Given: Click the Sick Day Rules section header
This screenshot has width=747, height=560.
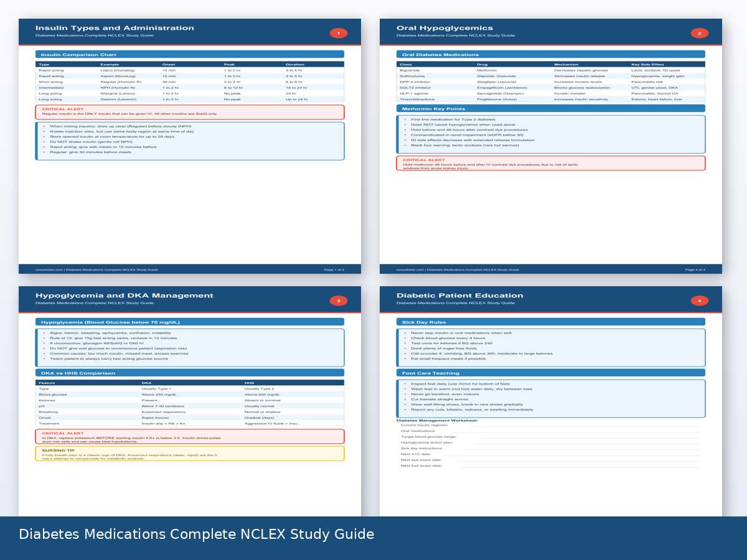Looking at the screenshot, I should click(x=550, y=322).
